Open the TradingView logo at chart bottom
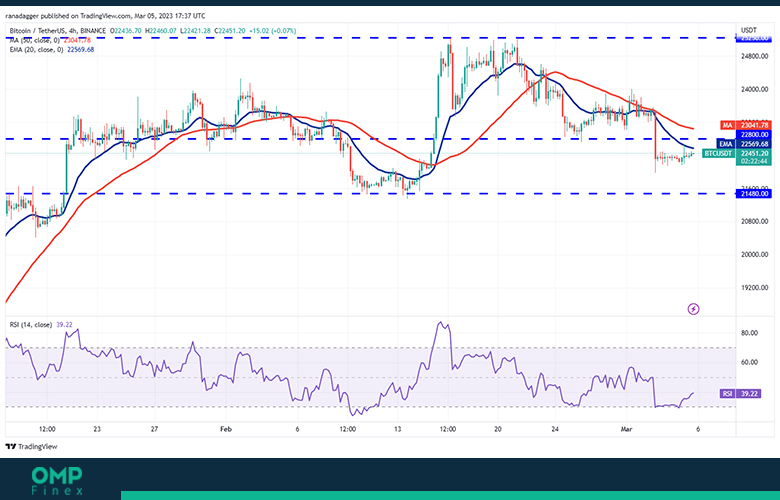 tap(31, 447)
